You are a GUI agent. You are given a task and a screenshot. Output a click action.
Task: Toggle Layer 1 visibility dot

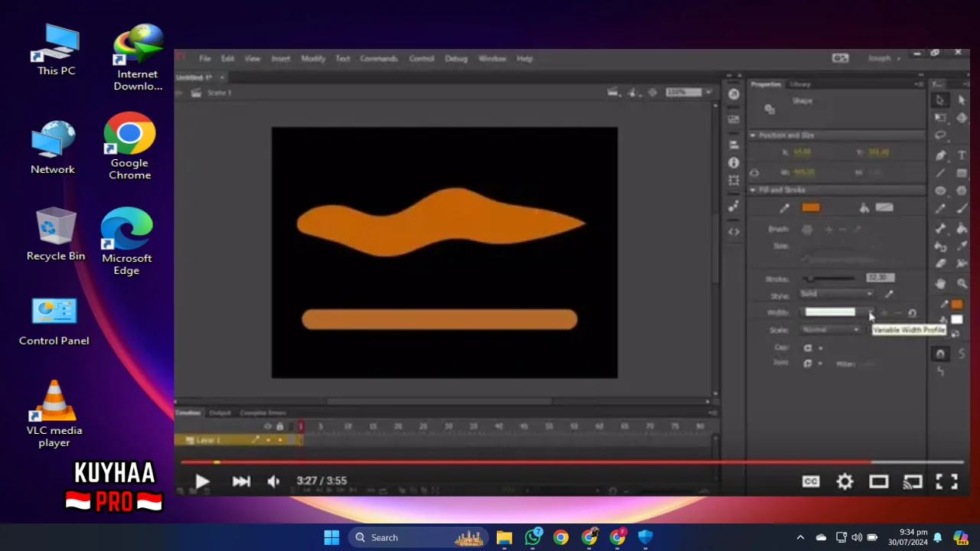268,440
